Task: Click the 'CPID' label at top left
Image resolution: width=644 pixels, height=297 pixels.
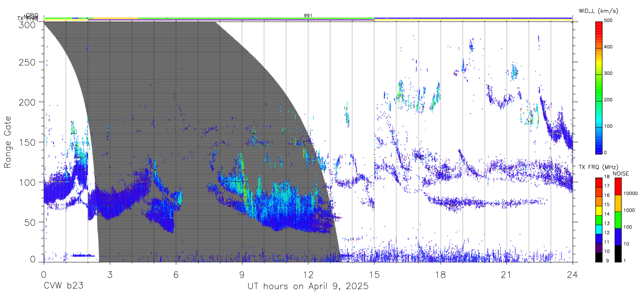Action: (x=32, y=15)
